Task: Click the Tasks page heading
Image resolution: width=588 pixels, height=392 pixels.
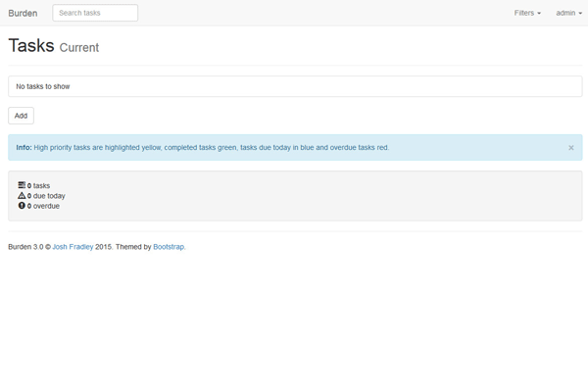Action: coord(30,46)
